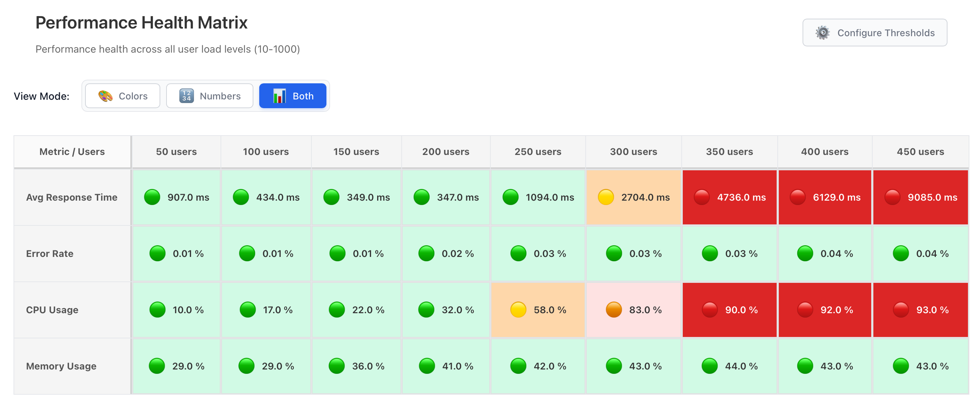Click the Error Rate row label

[x=49, y=253]
